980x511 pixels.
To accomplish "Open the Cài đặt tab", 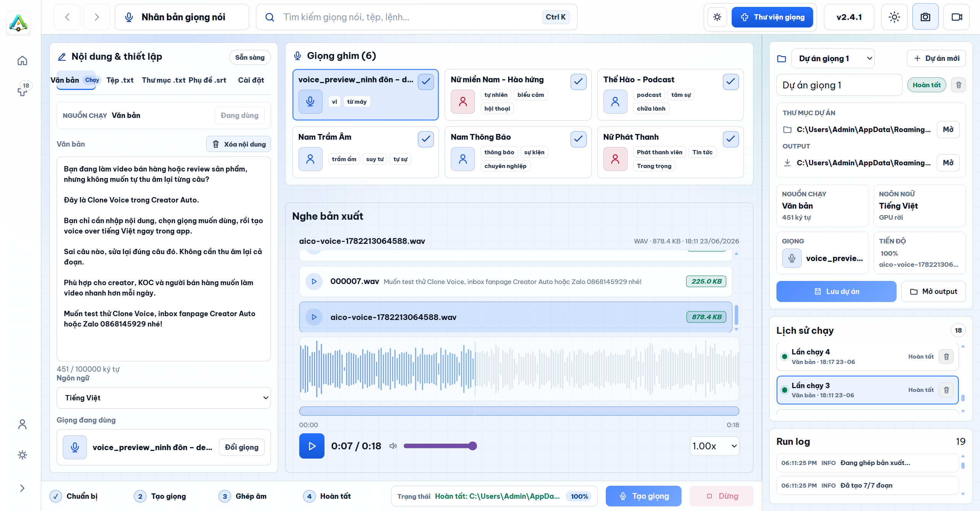I will 251,80.
